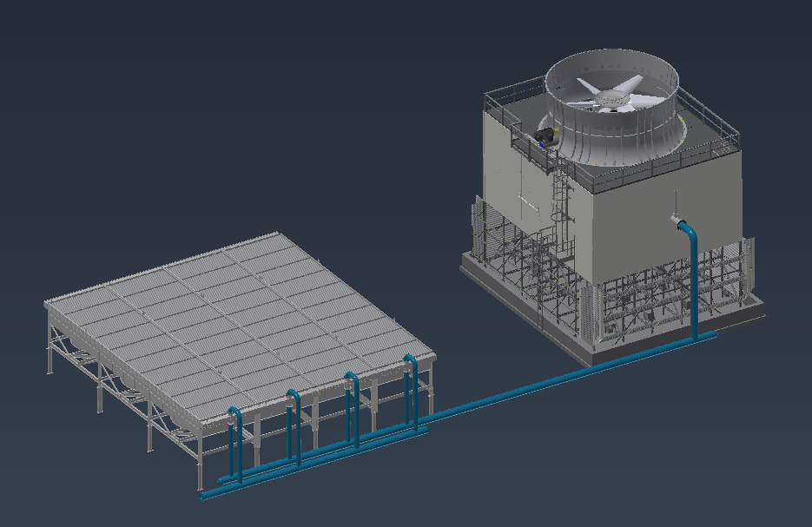The height and width of the screenshot is (527, 812).
Task: Click the black fan motor on tower deck
Action: coord(545,135)
